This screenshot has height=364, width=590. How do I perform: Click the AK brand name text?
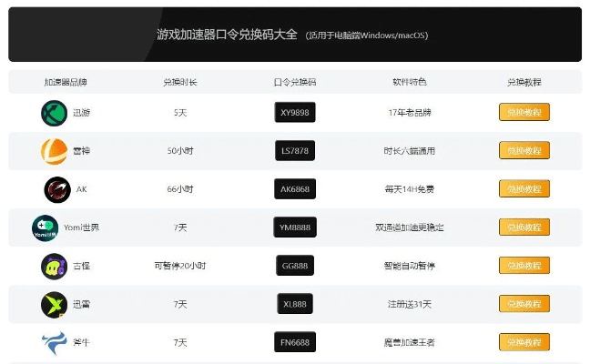pos(82,189)
